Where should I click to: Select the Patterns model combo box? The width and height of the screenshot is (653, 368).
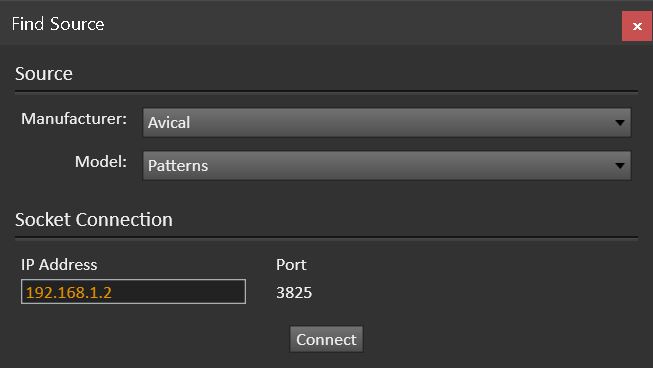click(x=386, y=166)
